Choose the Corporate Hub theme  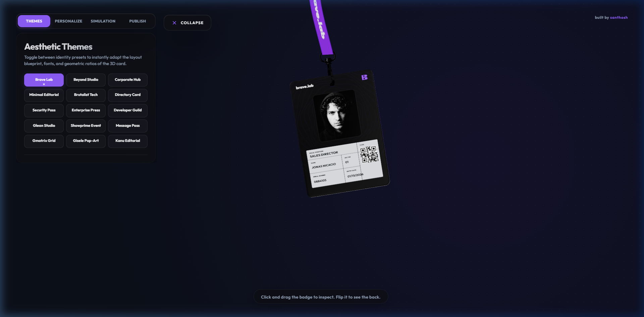tap(128, 80)
